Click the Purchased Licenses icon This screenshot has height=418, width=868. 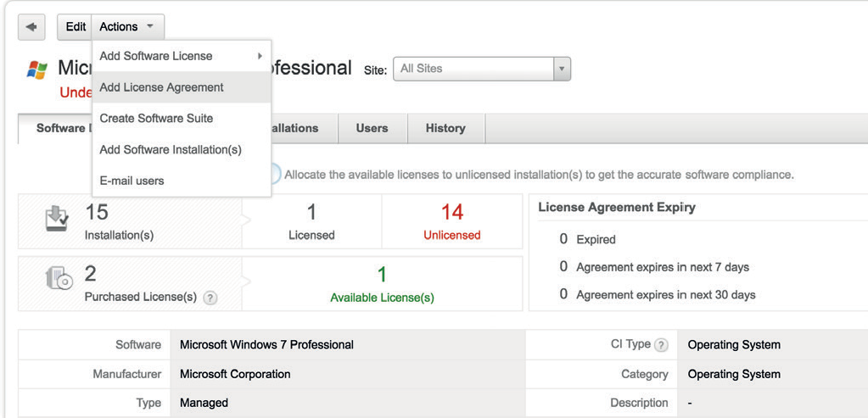click(59, 279)
